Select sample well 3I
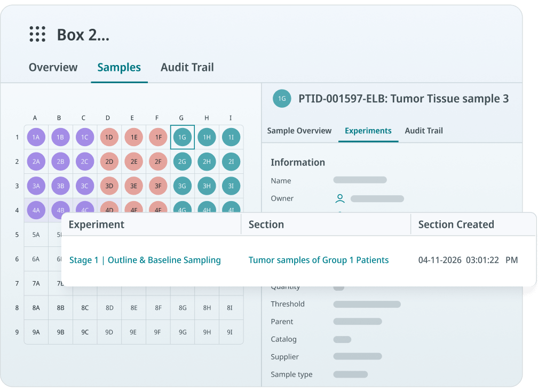Viewport: 546px width, 392px height. [x=231, y=186]
